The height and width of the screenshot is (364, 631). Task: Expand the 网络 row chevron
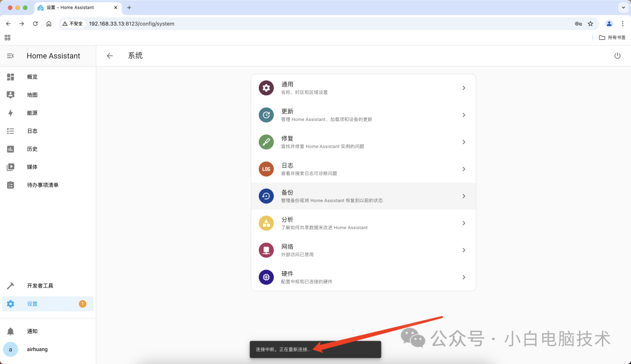463,250
